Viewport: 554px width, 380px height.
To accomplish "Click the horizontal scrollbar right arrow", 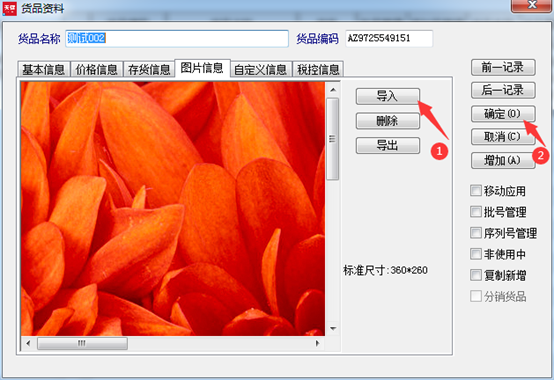I will (317, 343).
